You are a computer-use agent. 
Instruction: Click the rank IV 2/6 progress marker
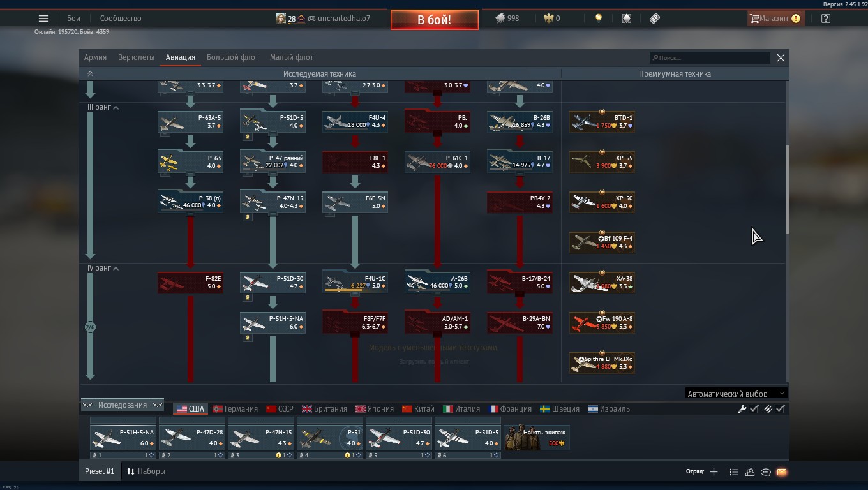coord(90,327)
